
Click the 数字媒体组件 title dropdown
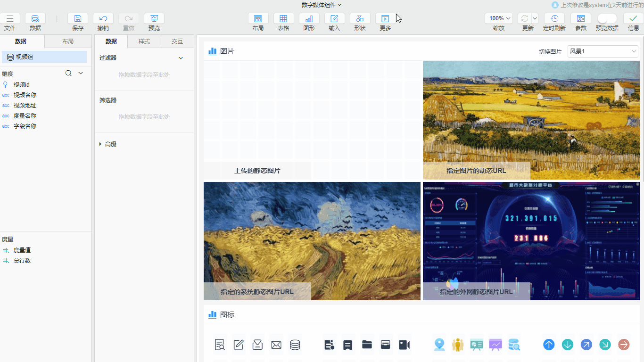(x=322, y=5)
